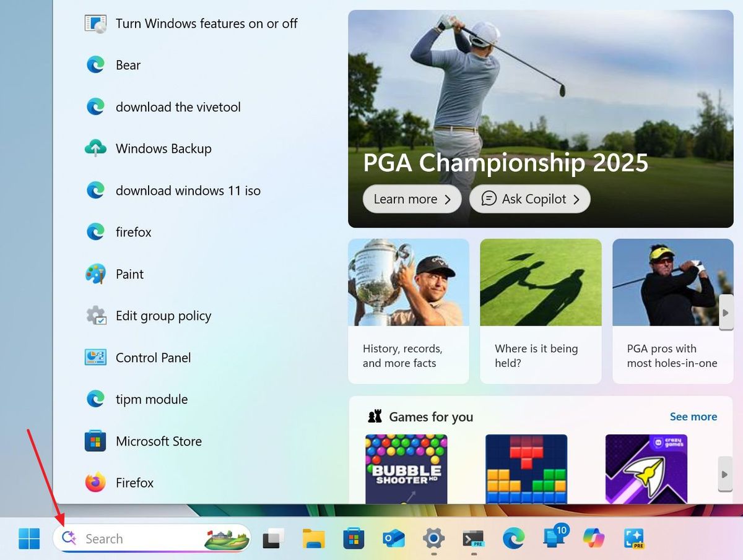This screenshot has height=560, width=743.
Task: Launch the Windows Terminal preview from taskbar
Action: 474,538
